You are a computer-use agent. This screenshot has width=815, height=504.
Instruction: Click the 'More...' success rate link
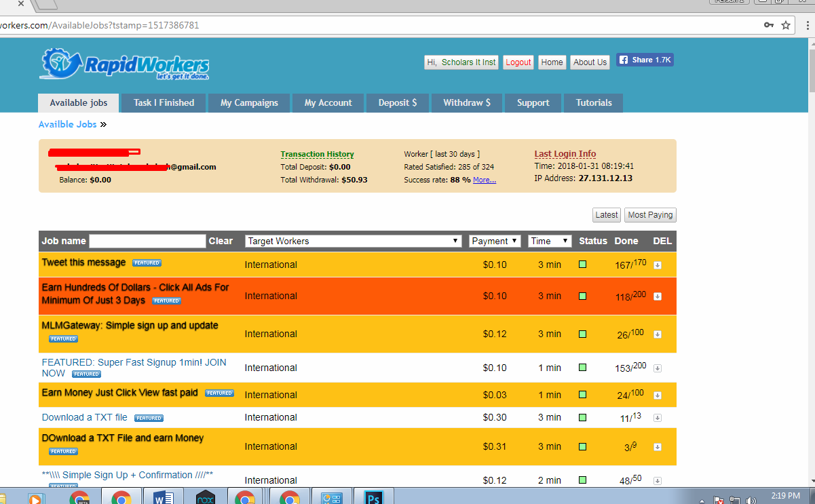click(485, 180)
